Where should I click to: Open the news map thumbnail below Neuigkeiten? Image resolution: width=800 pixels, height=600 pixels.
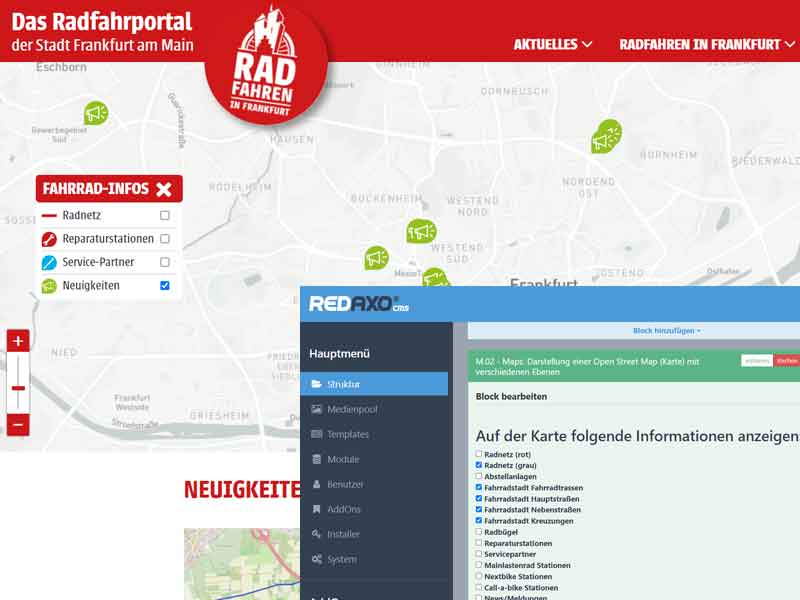click(242, 564)
